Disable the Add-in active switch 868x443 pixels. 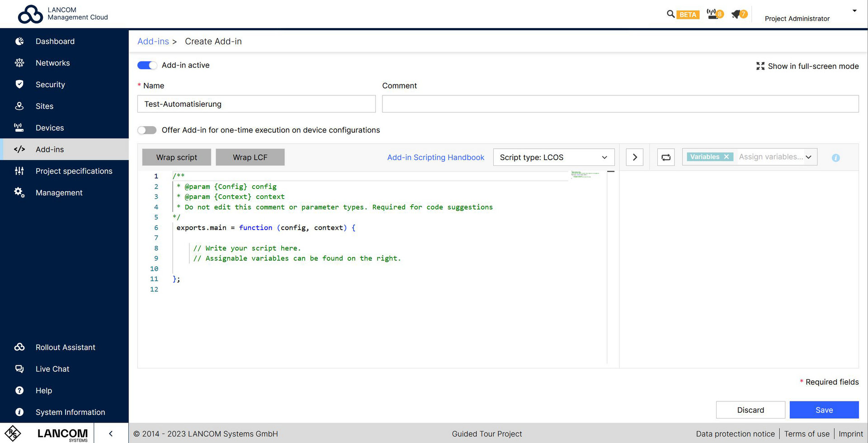click(x=147, y=65)
